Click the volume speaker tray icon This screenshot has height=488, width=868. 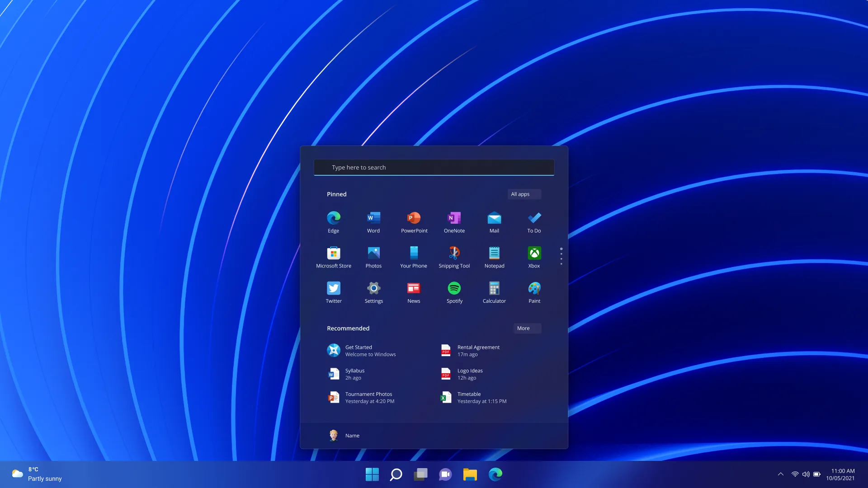[806, 474]
